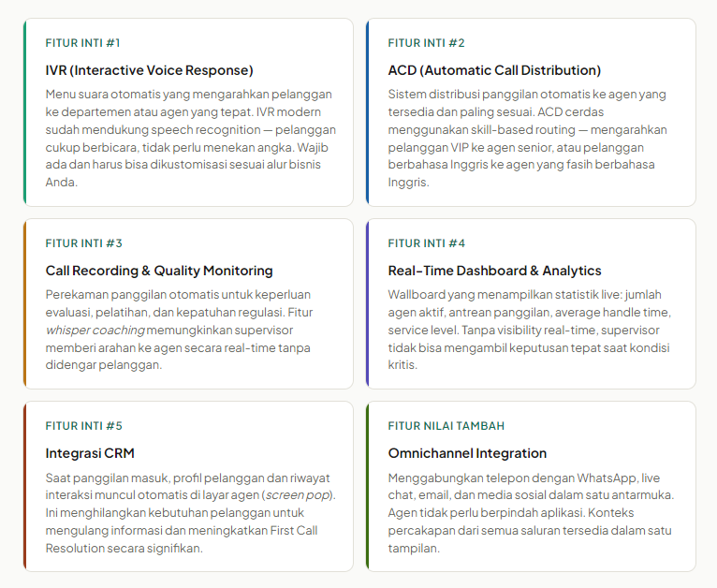Click the italic "whisper coaching" text
This screenshot has width=717, height=588.
[x=95, y=330]
